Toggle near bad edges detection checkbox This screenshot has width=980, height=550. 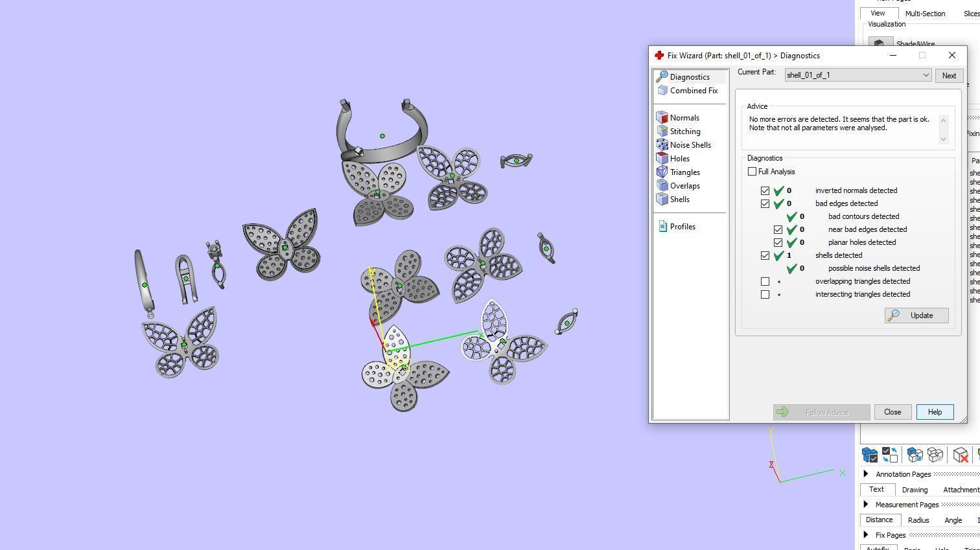click(x=778, y=229)
